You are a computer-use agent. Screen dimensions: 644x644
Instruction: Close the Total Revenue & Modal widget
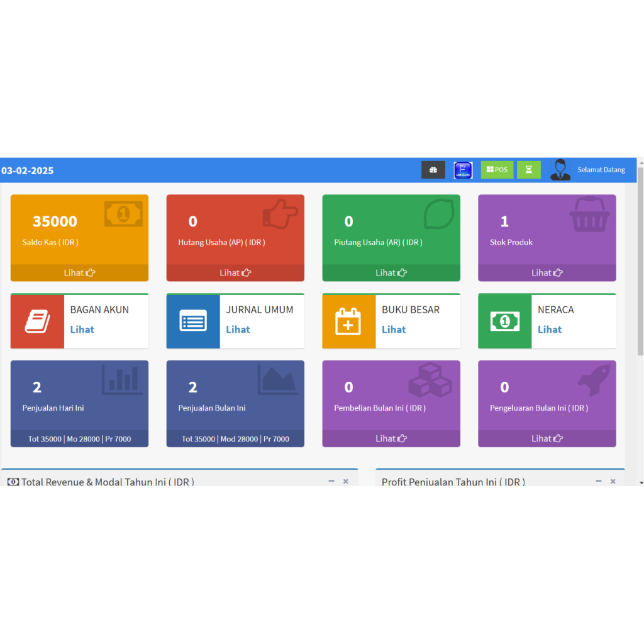[x=345, y=480]
